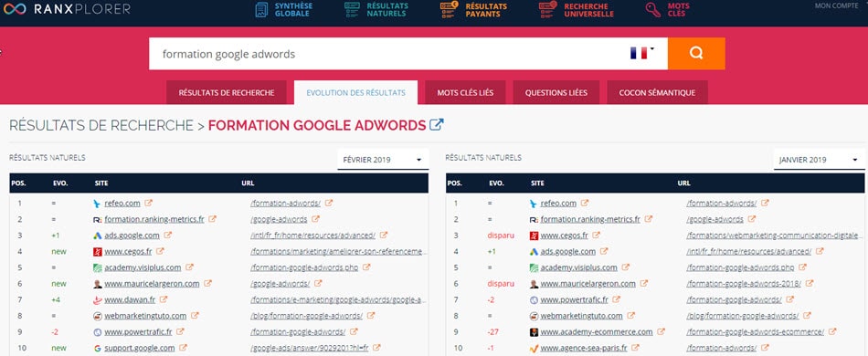Open www.cegos.fr in the February table

(x=129, y=252)
